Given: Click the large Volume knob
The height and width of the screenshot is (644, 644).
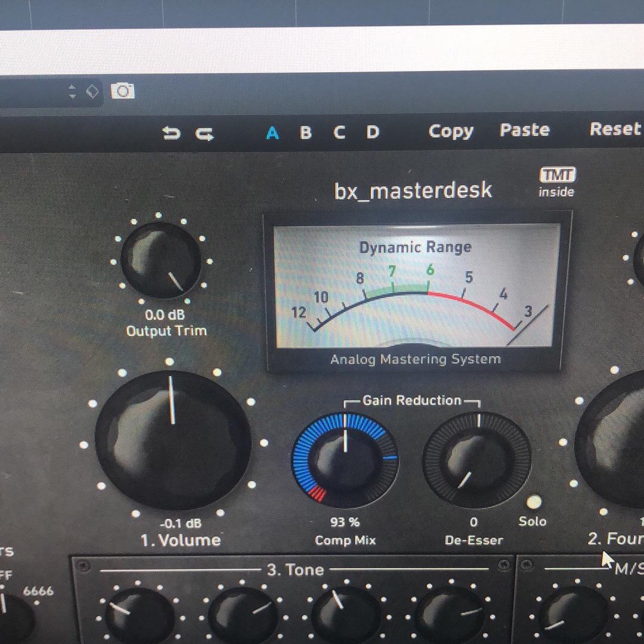Looking at the screenshot, I should click(x=173, y=440).
